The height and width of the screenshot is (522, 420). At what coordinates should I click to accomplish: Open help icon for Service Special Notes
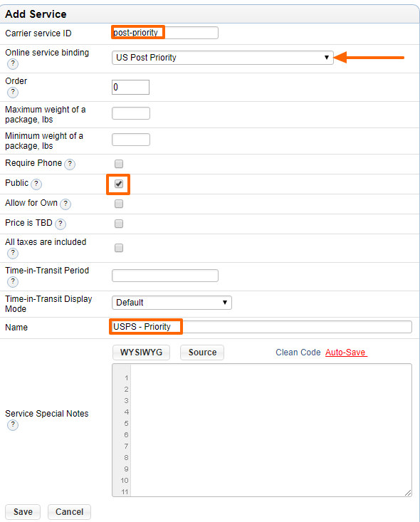(13, 424)
